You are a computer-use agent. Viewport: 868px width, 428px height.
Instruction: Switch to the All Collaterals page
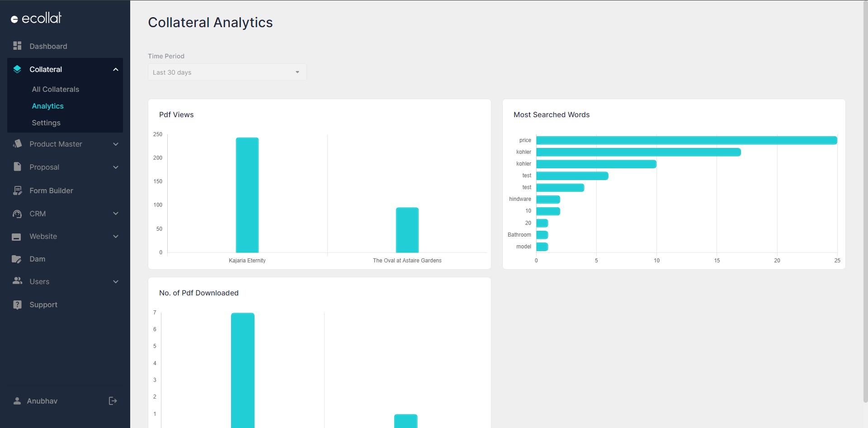click(x=55, y=89)
